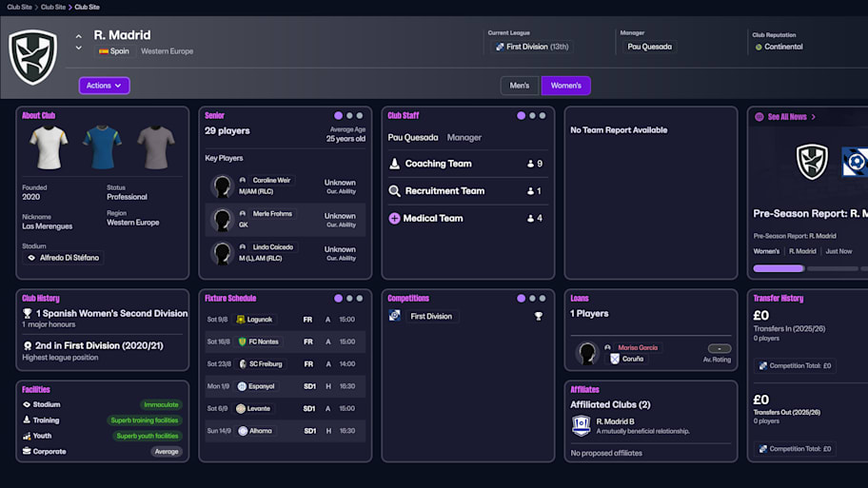Open Merle Frohms player profile
This screenshot has width=868, height=488.
pyautogui.click(x=272, y=214)
